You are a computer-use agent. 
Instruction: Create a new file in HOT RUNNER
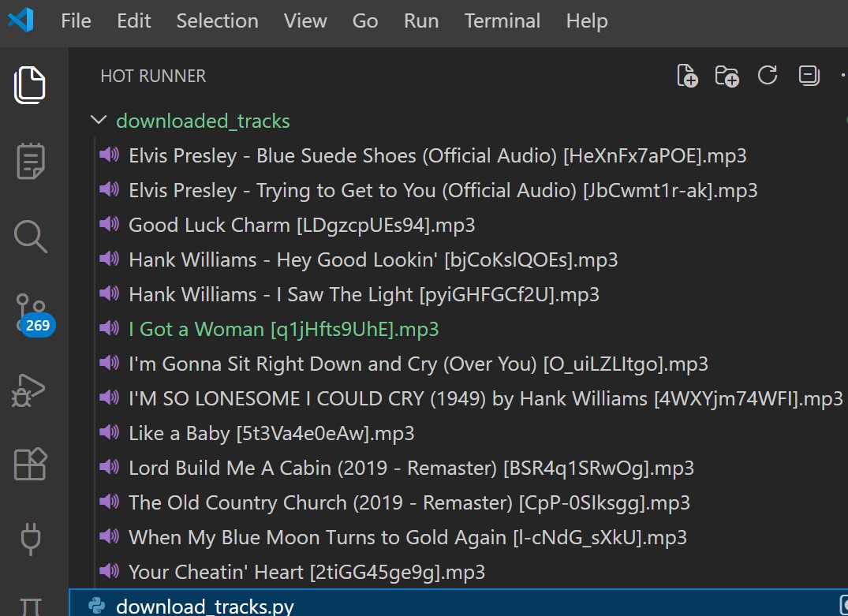pos(687,76)
